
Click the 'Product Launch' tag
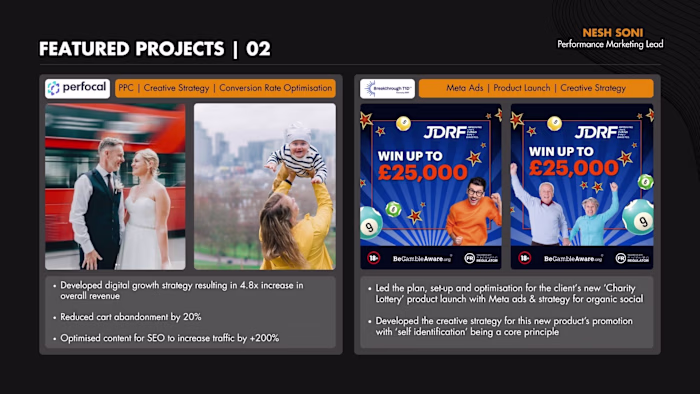[521, 88]
